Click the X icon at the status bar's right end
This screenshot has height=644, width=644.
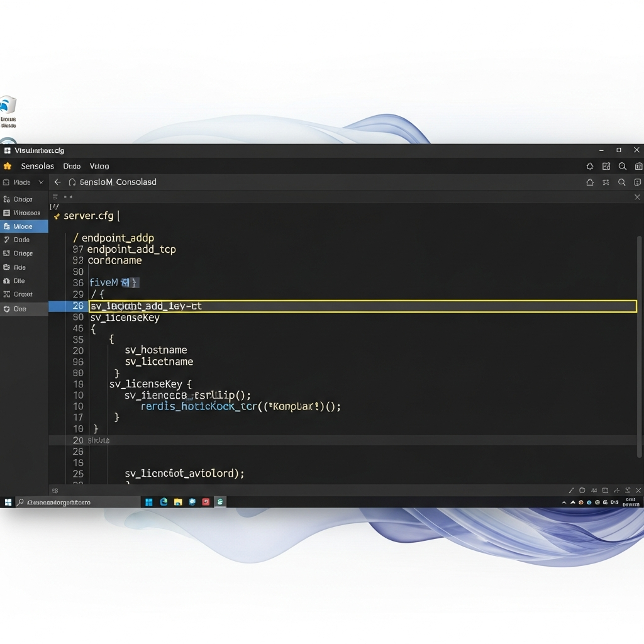(638, 491)
